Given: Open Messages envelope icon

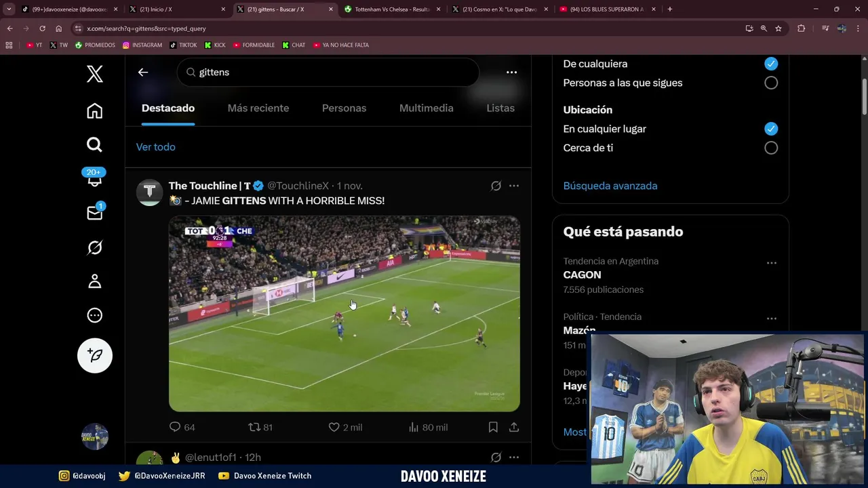Looking at the screenshot, I should [95, 213].
